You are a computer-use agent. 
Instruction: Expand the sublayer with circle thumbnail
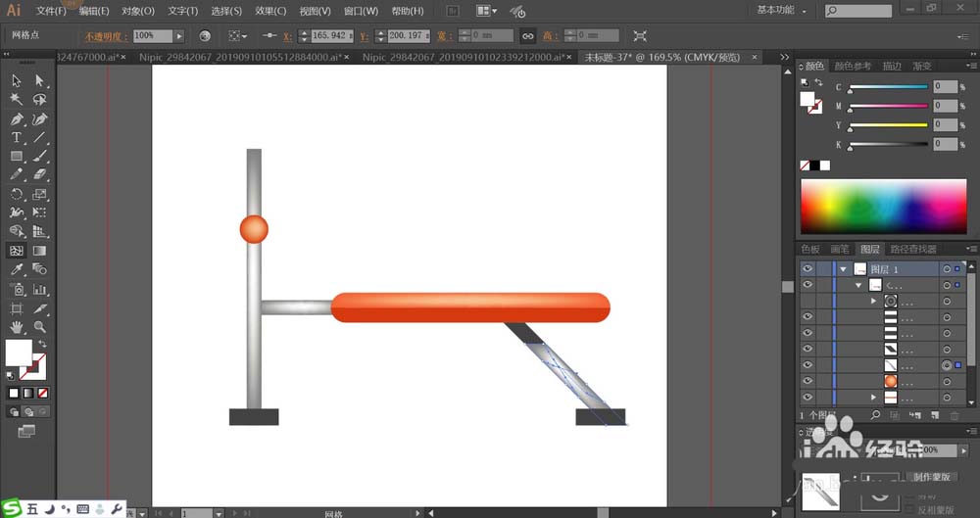point(874,302)
